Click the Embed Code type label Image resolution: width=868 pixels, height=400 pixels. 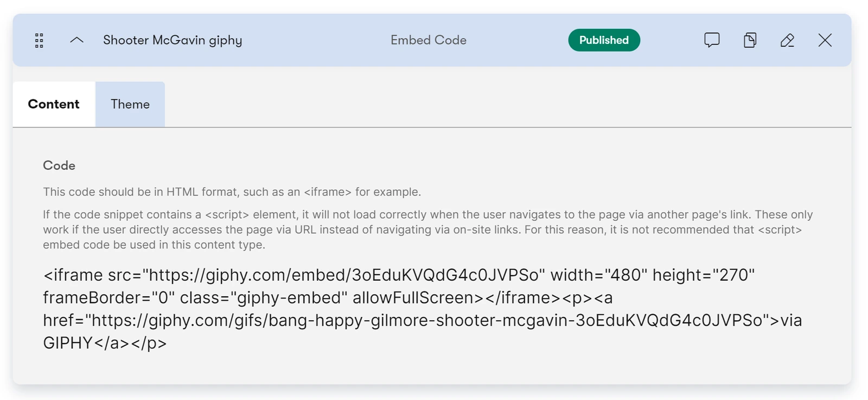click(x=429, y=40)
